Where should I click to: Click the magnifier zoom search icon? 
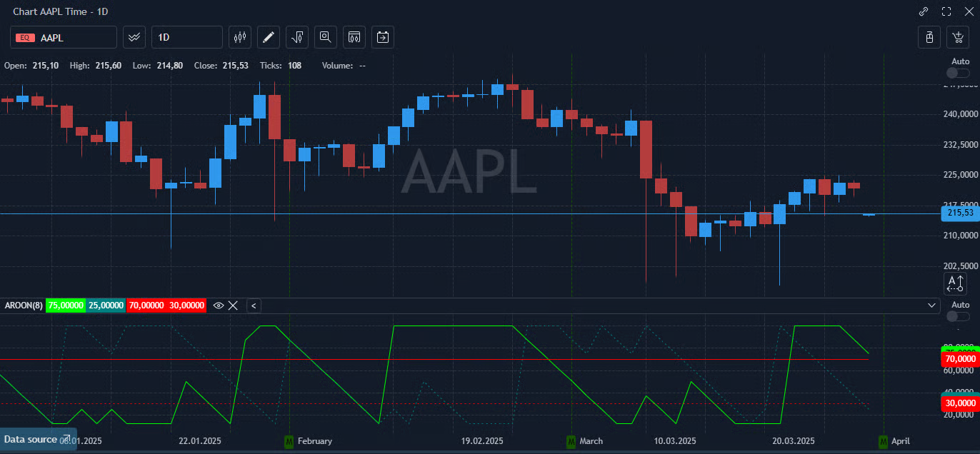pos(326,37)
